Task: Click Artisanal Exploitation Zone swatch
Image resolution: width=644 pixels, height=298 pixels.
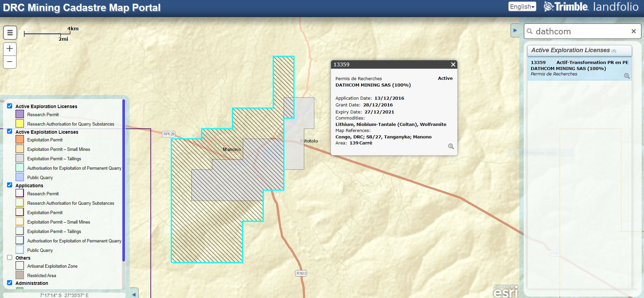Action: click(20, 266)
